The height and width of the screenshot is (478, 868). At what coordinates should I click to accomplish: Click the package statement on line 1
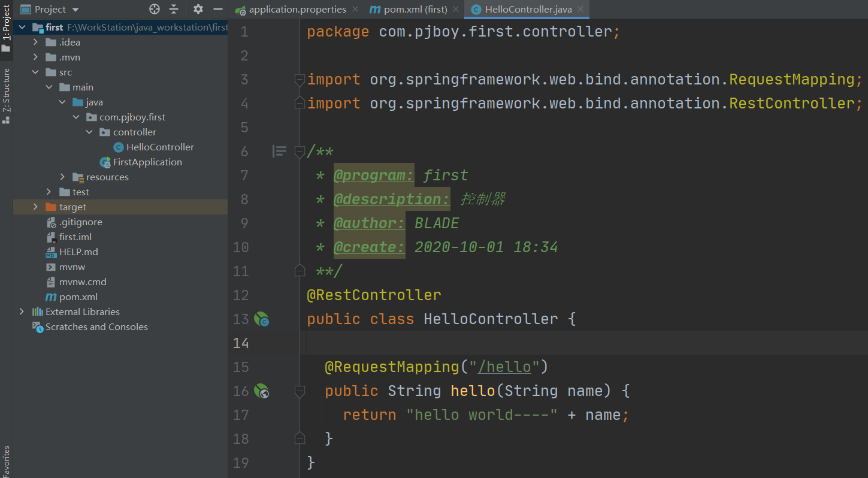click(x=464, y=31)
